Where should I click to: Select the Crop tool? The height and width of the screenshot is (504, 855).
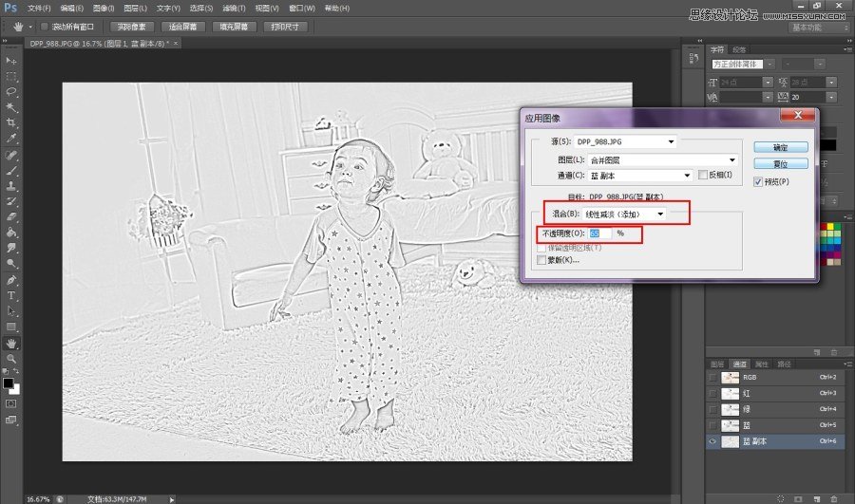point(10,122)
